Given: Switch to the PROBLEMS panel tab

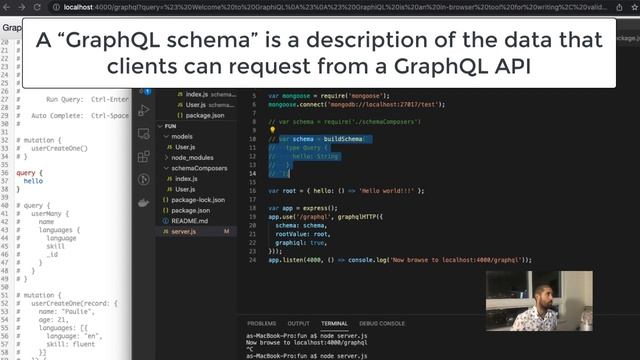Looking at the screenshot, I should pyautogui.click(x=262, y=323).
